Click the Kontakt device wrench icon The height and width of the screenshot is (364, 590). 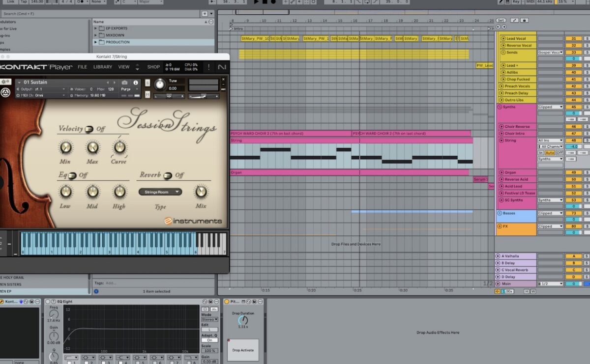[1, 302]
